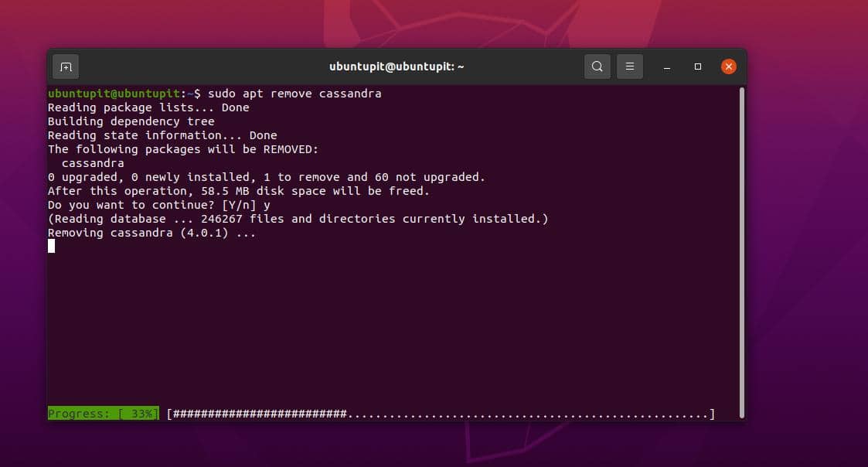868x467 pixels.
Task: Open the hamburger menu
Action: (x=629, y=66)
